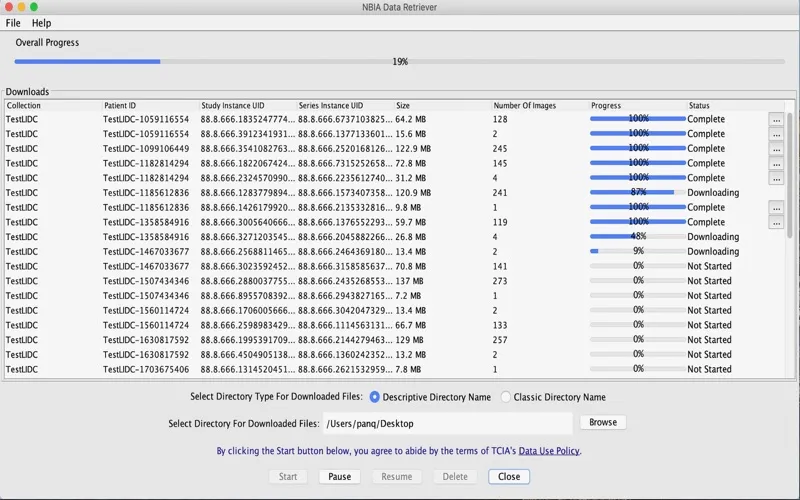Open ellipsis button for the 64.2 MB row
The height and width of the screenshot is (500, 800).
776,119
